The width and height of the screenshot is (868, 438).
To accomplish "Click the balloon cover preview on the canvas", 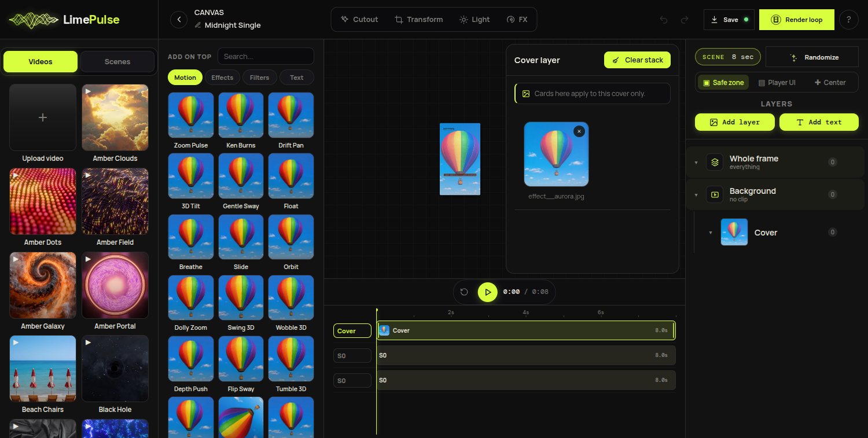I will [x=460, y=159].
